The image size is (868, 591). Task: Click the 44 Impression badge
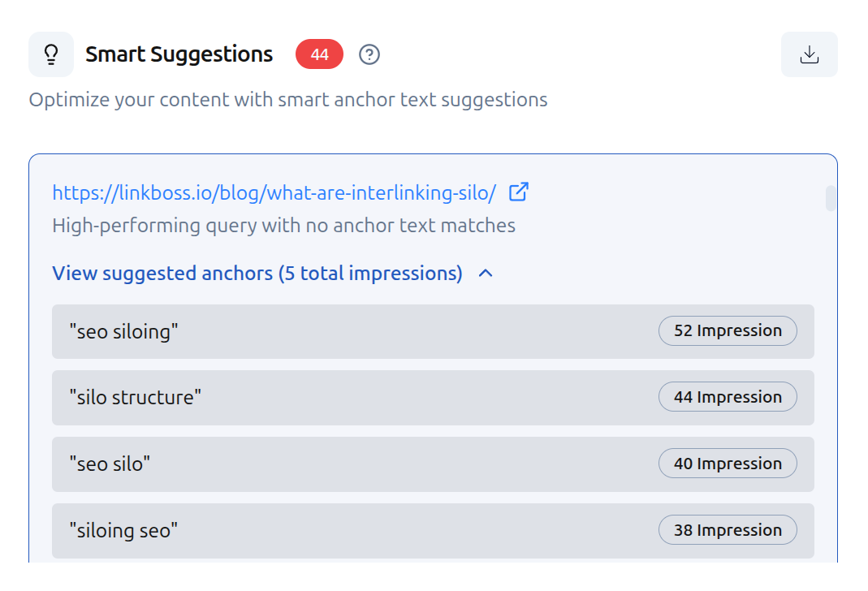[x=728, y=397]
